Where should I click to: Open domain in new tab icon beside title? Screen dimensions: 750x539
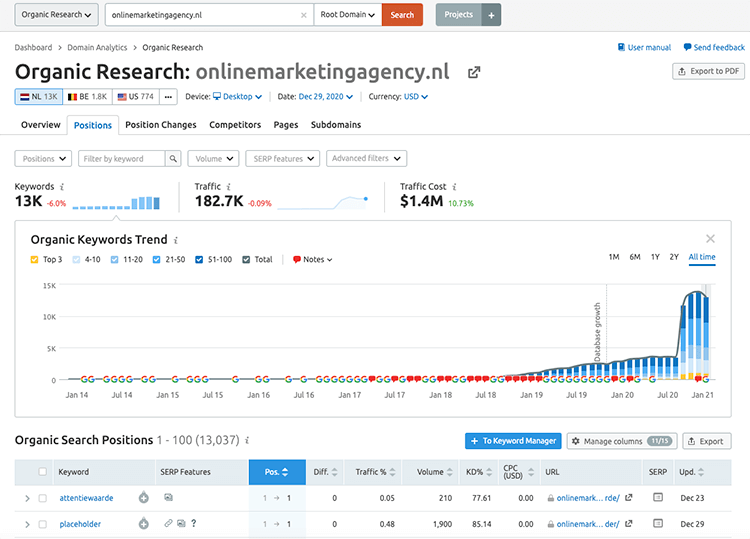click(474, 72)
